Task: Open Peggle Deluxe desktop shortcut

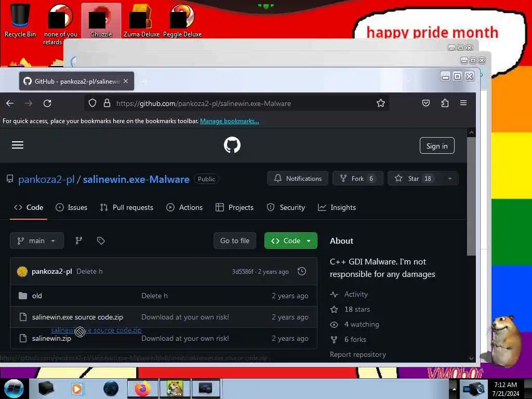Action: point(182,20)
